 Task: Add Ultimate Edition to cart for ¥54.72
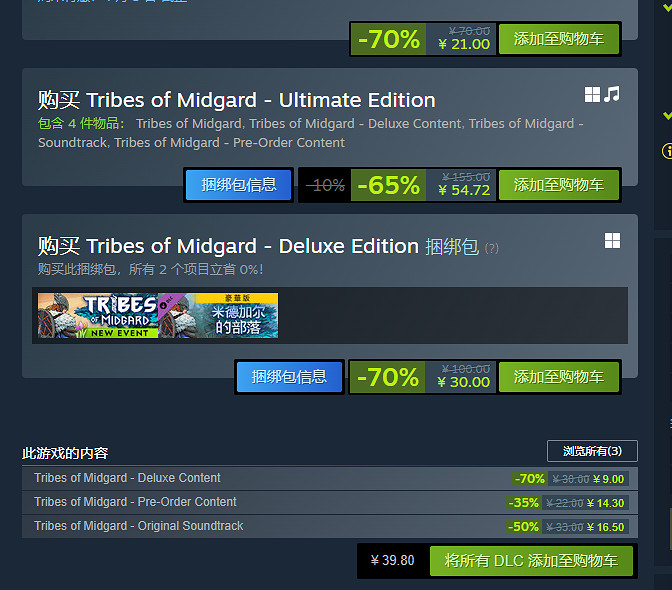(x=558, y=185)
